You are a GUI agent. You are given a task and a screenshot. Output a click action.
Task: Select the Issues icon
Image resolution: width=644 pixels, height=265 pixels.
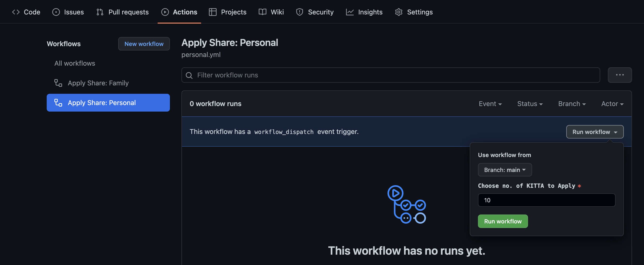(56, 12)
